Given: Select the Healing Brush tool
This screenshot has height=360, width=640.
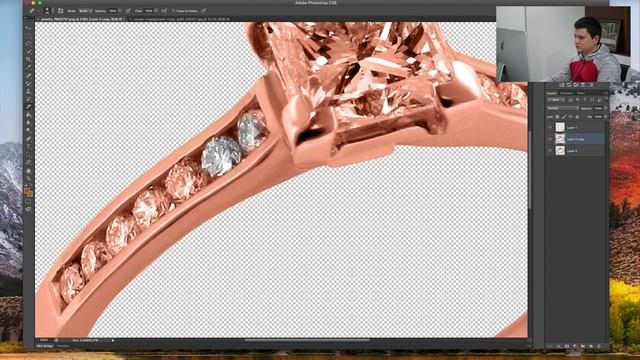Looking at the screenshot, I should click(x=29, y=75).
